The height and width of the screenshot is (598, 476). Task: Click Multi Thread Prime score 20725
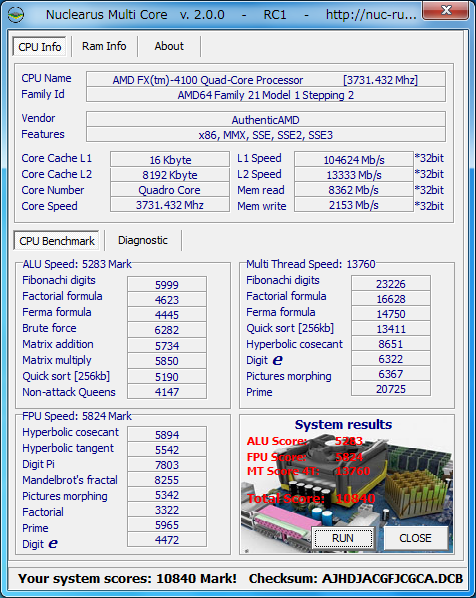point(391,389)
